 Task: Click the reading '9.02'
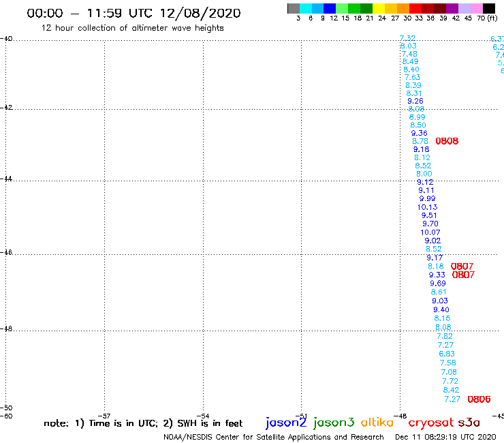(x=432, y=241)
